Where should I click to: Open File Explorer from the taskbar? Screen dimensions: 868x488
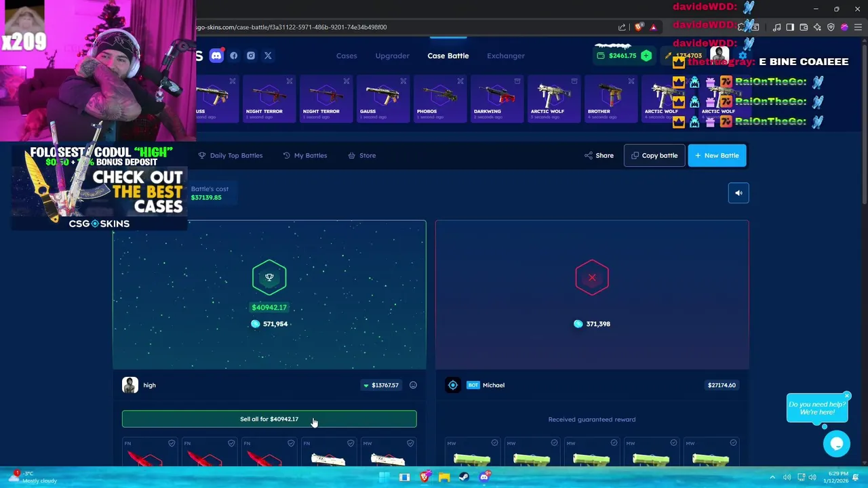(444, 477)
